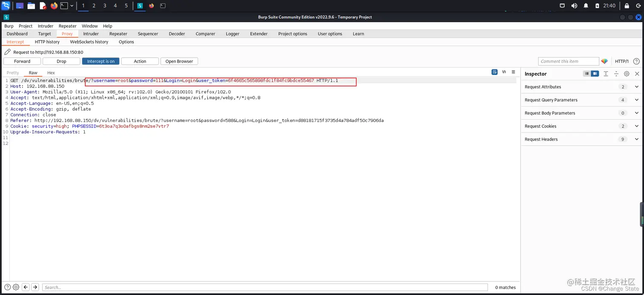
Task: Open the file manager from the panel
Action: [x=31, y=6]
